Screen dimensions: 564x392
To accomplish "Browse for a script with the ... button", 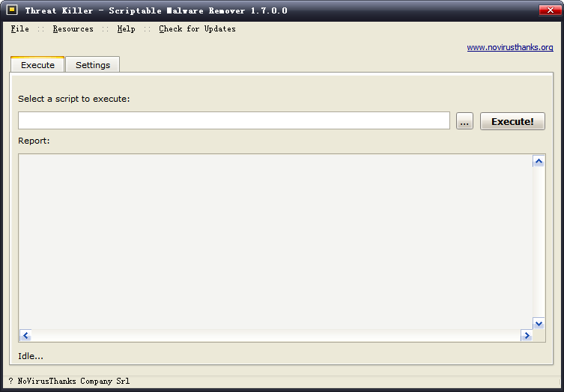I will click(464, 121).
